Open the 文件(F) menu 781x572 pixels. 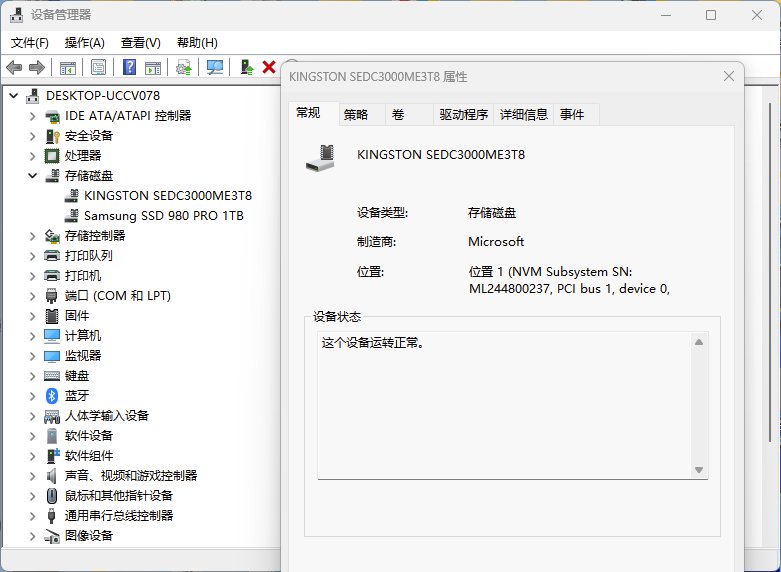click(x=30, y=43)
